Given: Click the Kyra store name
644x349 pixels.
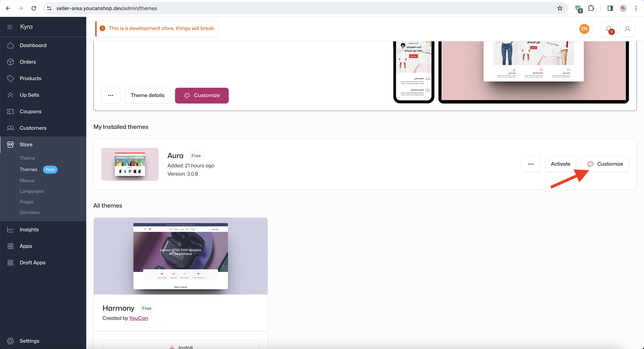Looking at the screenshot, I should 26,27.
